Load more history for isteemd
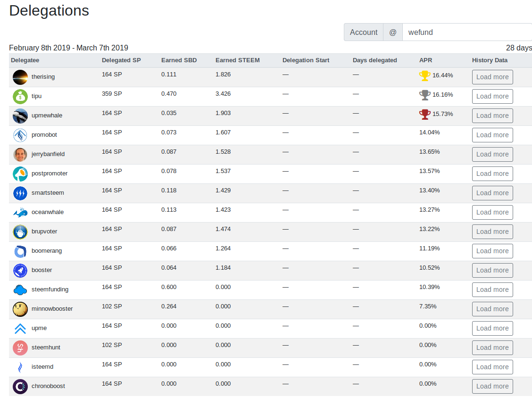 492,367
